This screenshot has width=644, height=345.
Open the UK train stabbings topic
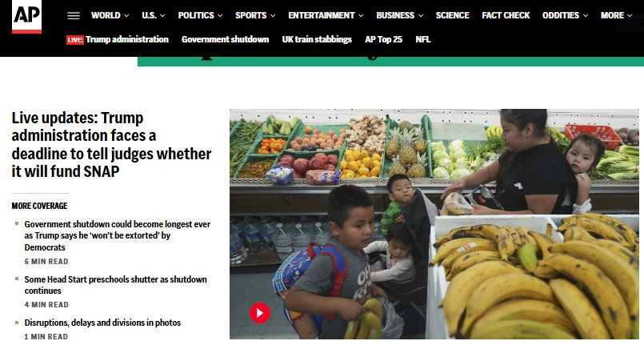coord(317,39)
